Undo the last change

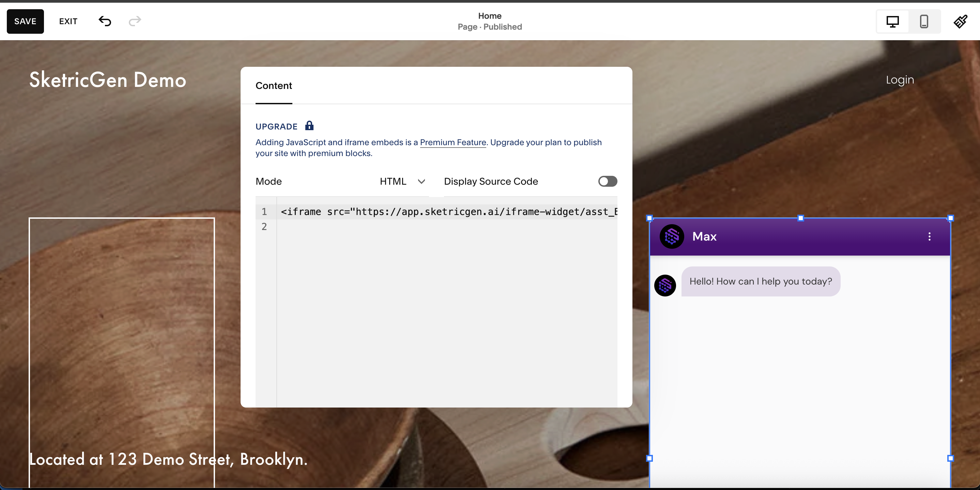point(105,21)
